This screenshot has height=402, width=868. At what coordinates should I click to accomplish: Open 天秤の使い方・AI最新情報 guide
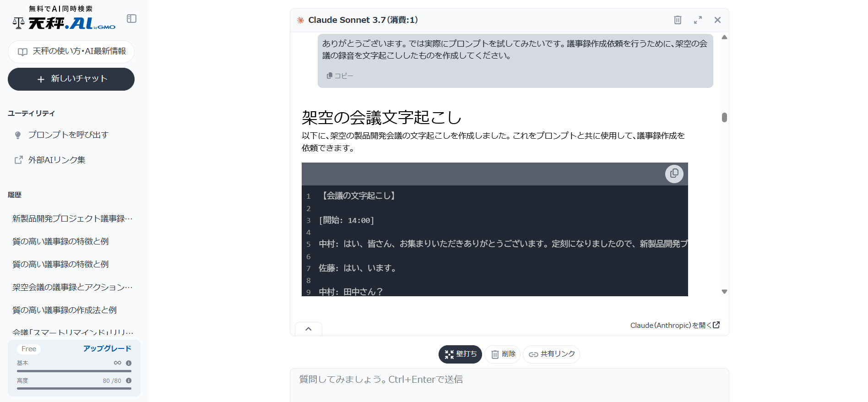tap(71, 51)
